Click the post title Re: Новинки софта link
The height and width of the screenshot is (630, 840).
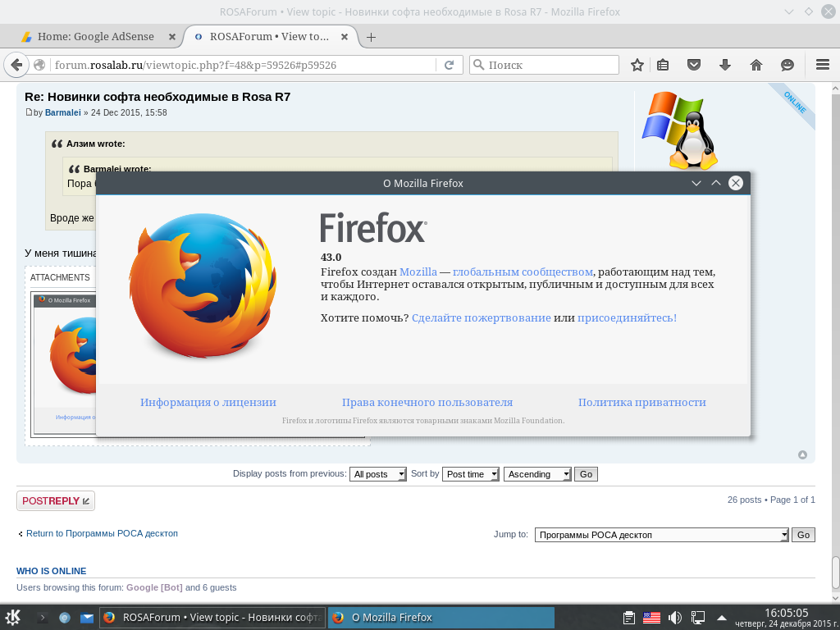[157, 97]
